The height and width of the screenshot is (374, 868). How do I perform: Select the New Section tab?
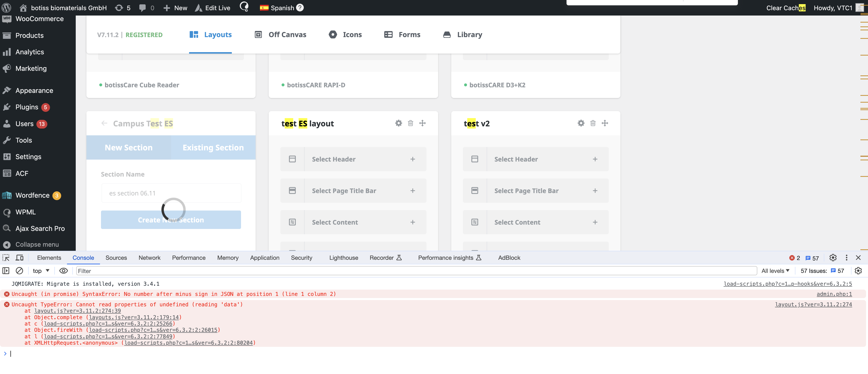click(128, 147)
